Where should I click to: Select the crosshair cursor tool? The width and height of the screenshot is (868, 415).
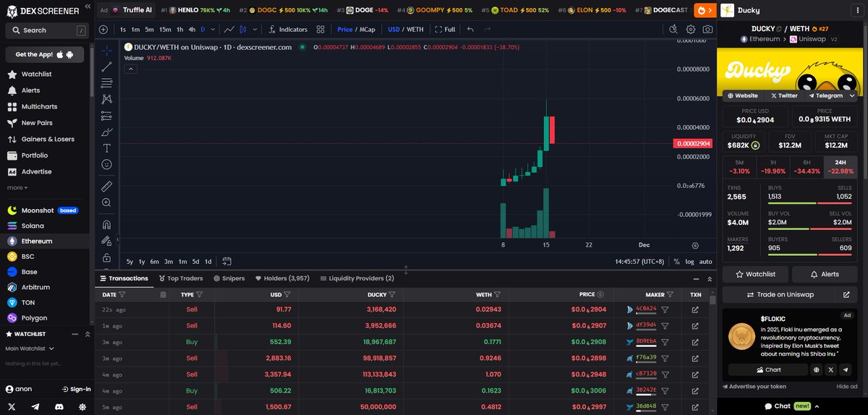click(x=106, y=51)
